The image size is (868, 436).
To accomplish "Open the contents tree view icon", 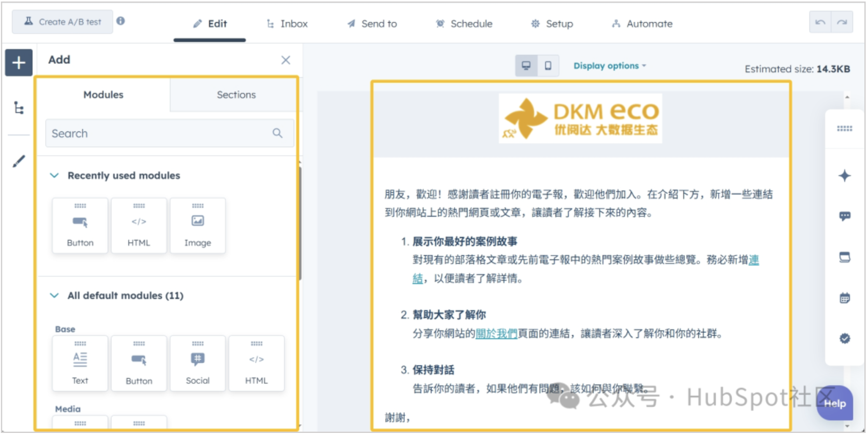I will tap(19, 108).
